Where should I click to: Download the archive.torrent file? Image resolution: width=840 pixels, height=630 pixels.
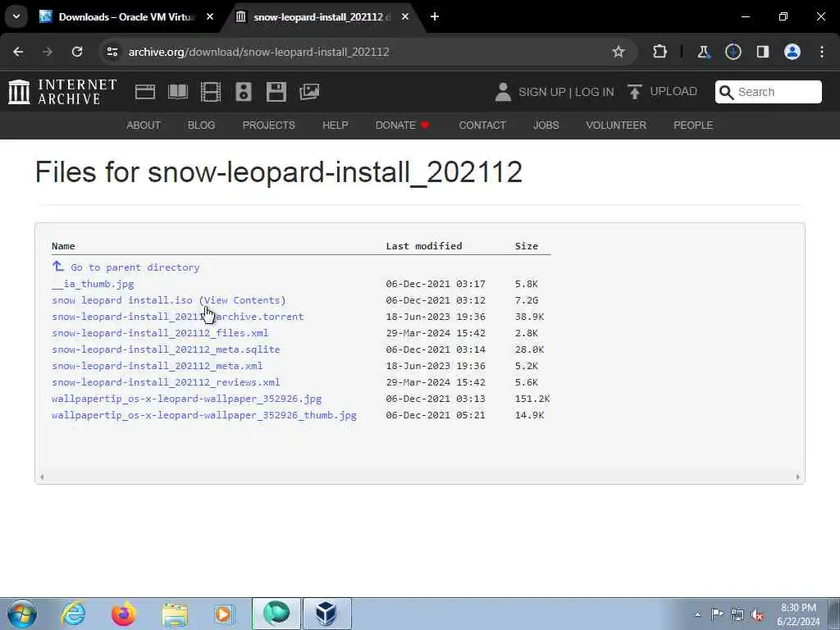click(x=178, y=317)
